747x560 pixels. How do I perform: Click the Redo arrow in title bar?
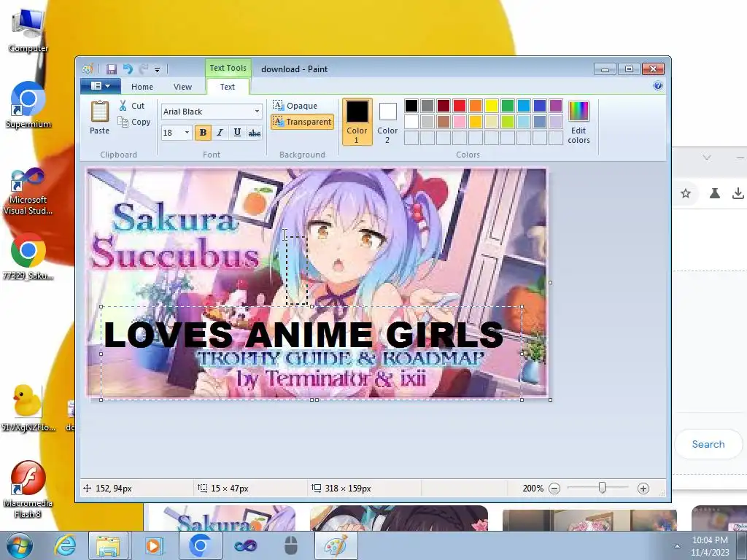click(x=144, y=69)
